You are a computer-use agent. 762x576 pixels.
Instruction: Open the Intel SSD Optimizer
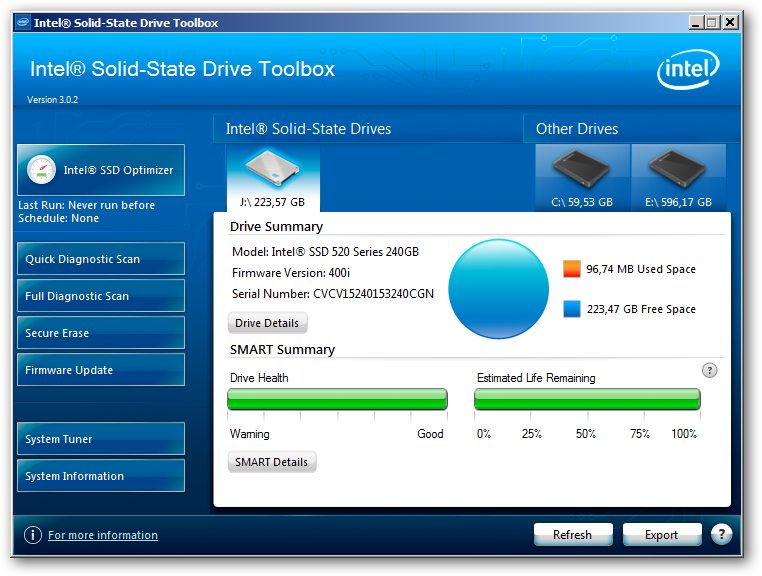(101, 170)
